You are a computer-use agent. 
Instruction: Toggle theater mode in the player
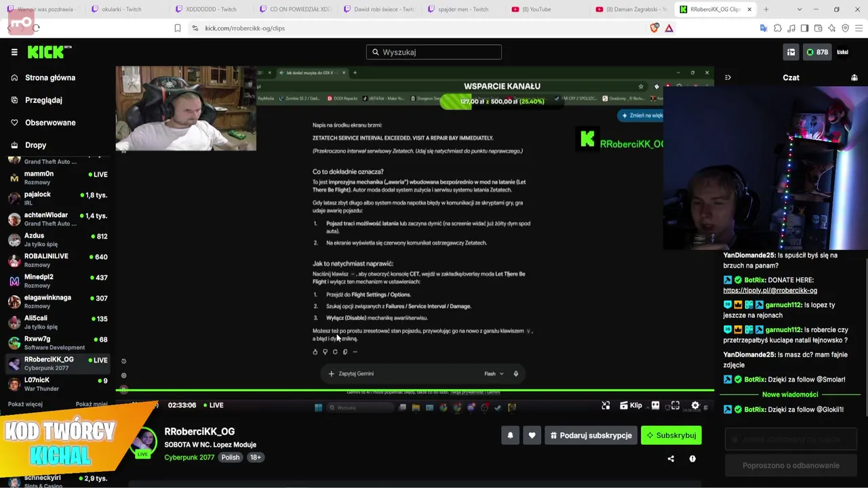[x=655, y=405]
